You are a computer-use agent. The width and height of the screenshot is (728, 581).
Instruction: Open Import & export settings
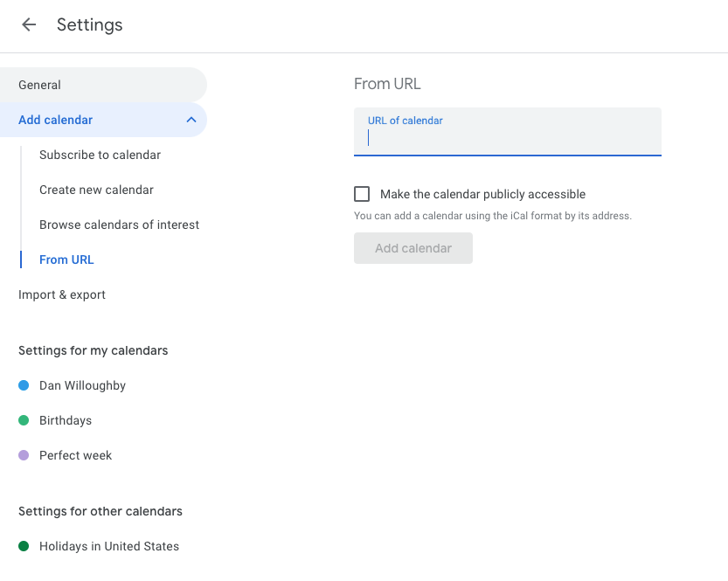[x=61, y=294]
